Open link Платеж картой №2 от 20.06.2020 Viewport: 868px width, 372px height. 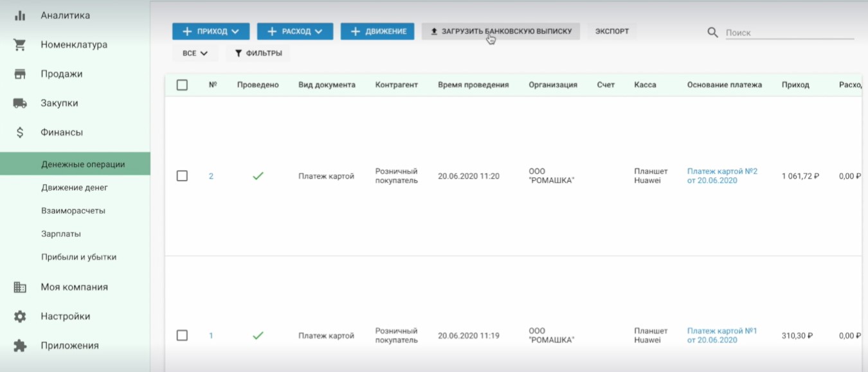pos(722,176)
